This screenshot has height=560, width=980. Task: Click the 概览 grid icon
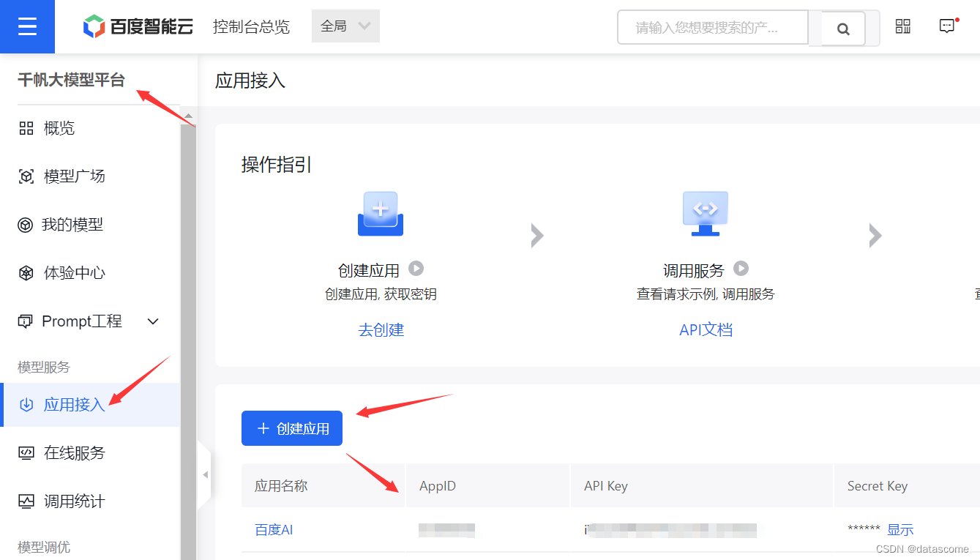click(26, 129)
